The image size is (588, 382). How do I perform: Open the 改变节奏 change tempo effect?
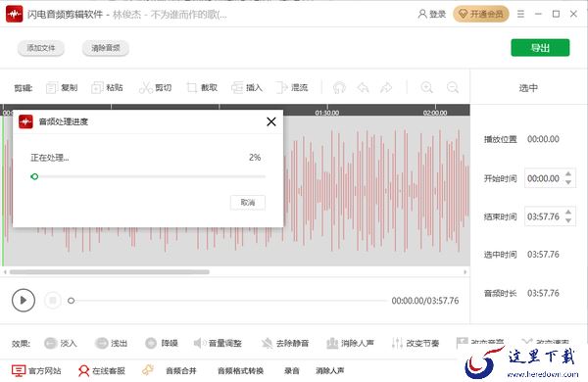tap(416, 343)
